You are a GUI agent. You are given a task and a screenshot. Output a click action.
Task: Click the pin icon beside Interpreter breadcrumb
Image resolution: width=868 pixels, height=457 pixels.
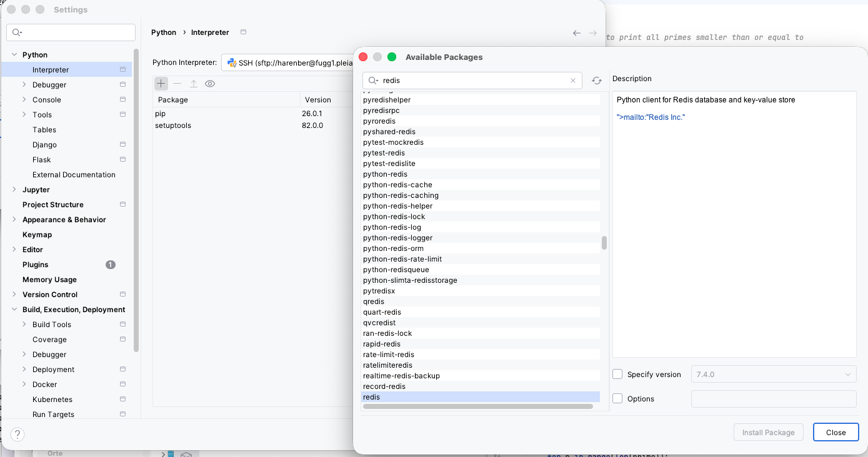[x=243, y=32]
